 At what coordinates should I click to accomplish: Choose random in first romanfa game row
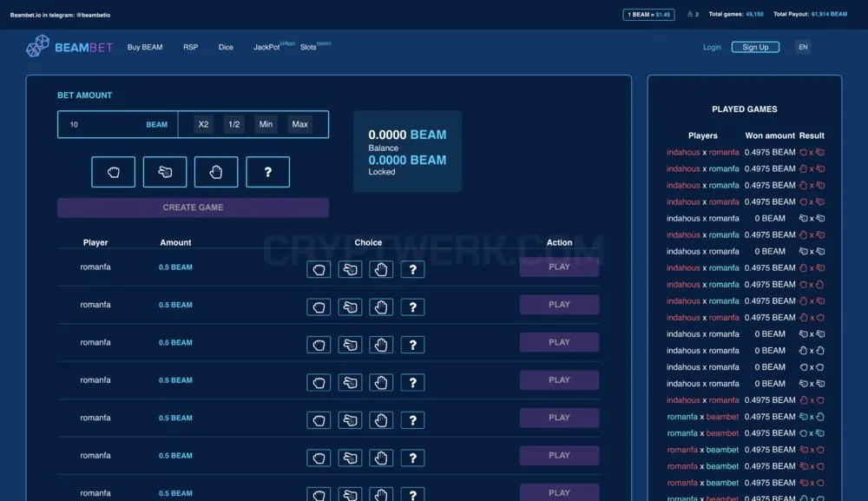(x=412, y=269)
